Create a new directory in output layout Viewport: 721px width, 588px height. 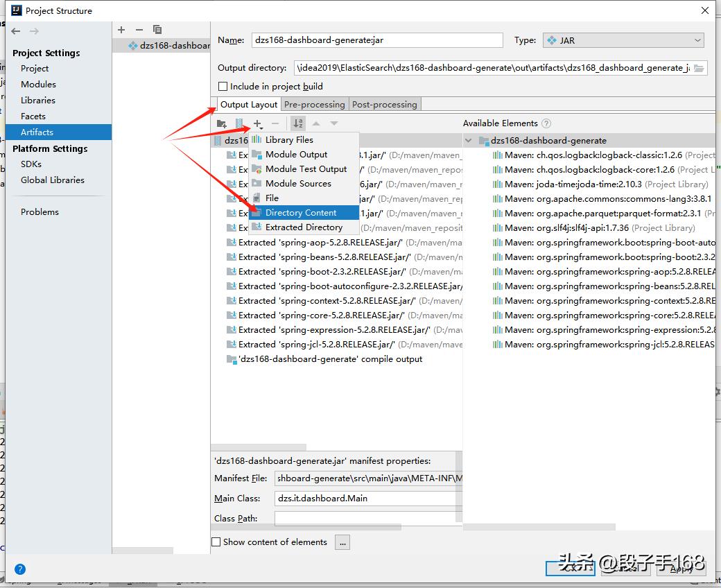222,123
